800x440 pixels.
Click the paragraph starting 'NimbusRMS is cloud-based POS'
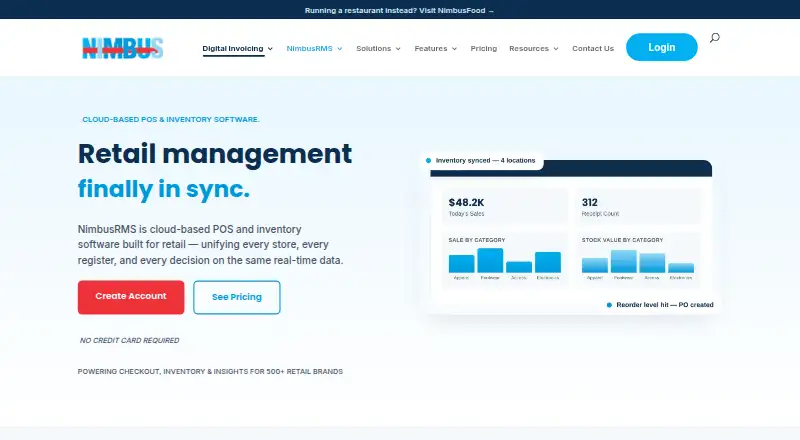210,245
